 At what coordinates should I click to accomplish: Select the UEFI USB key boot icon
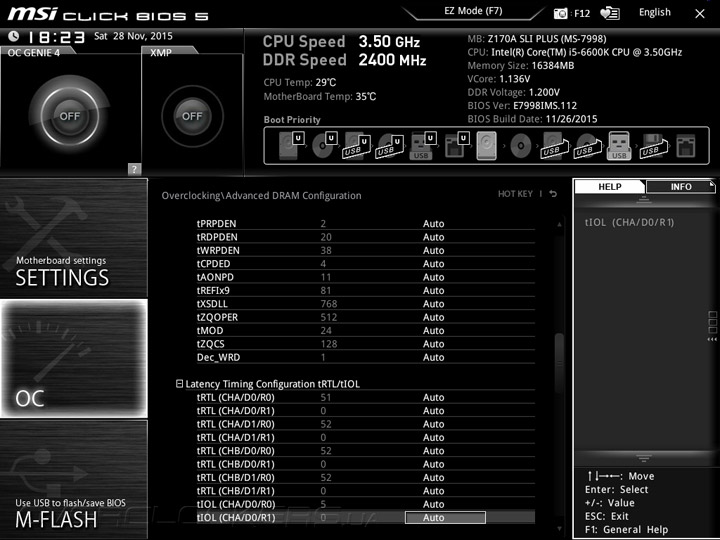pos(422,146)
